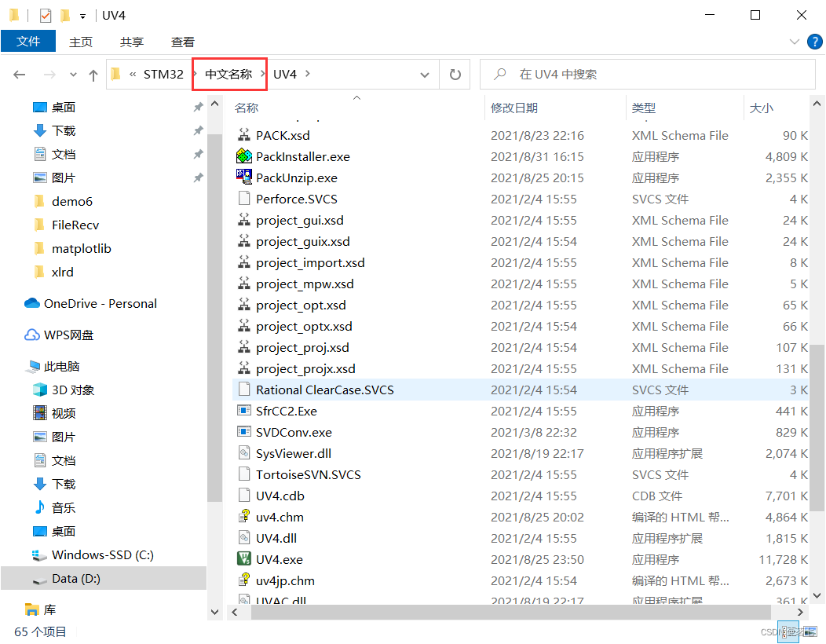Click the SfrCC2.Exe file icon

click(244, 410)
